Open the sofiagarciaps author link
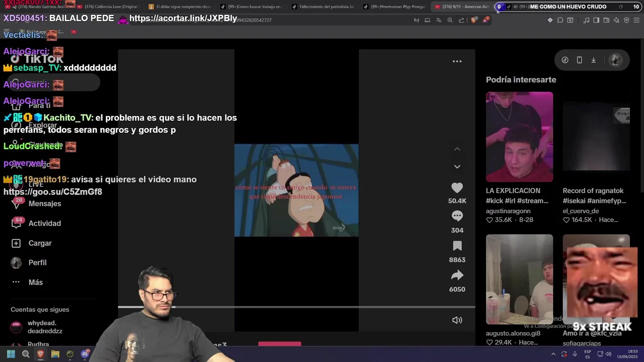 [x=582, y=343]
